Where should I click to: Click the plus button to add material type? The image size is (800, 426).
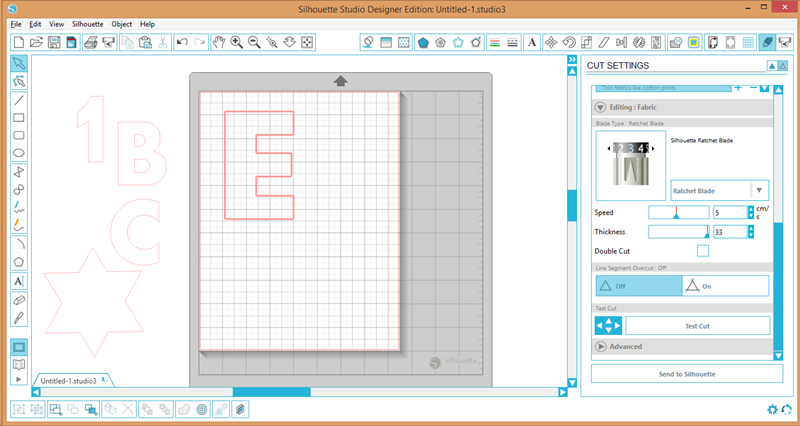738,88
